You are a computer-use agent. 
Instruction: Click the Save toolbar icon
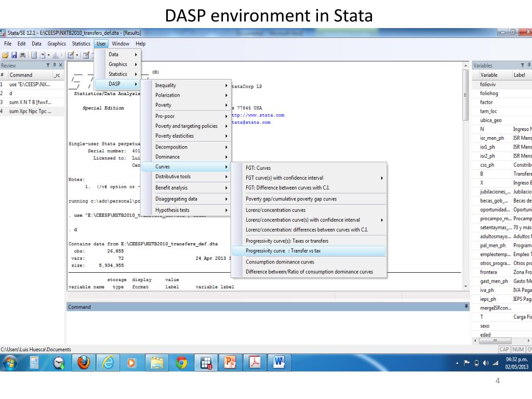14,55
